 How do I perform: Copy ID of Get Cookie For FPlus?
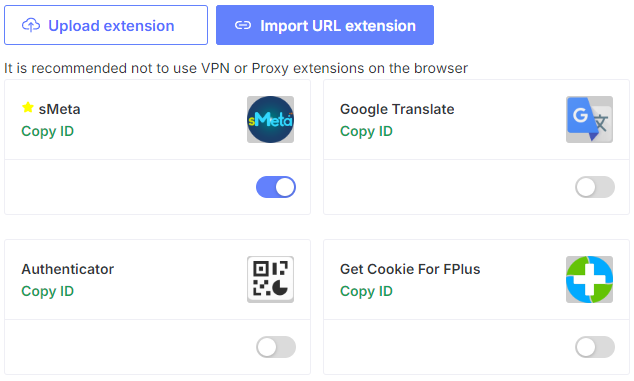(x=366, y=291)
